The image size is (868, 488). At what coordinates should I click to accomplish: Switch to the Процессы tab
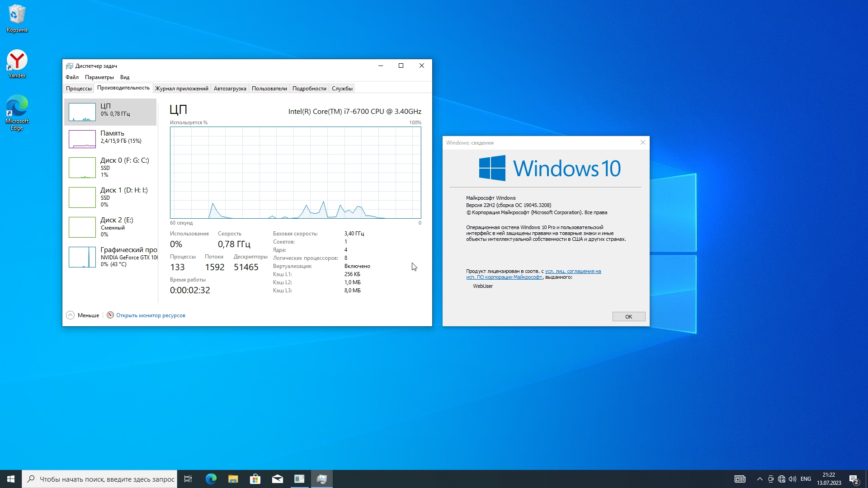coord(79,89)
